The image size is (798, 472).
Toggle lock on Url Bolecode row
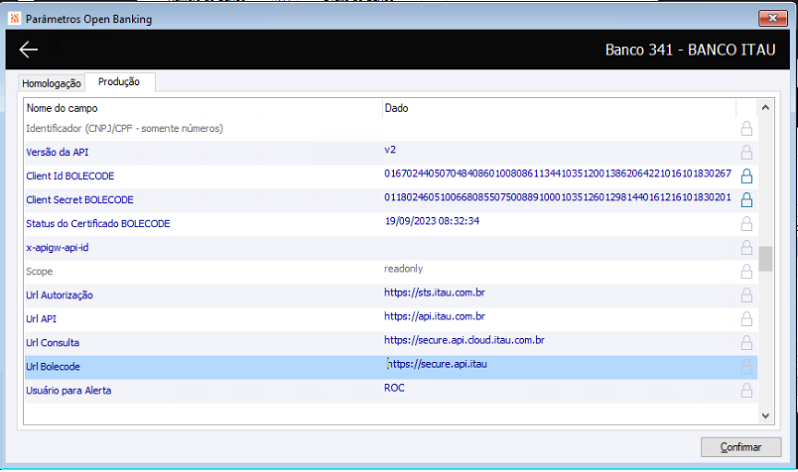click(x=746, y=367)
